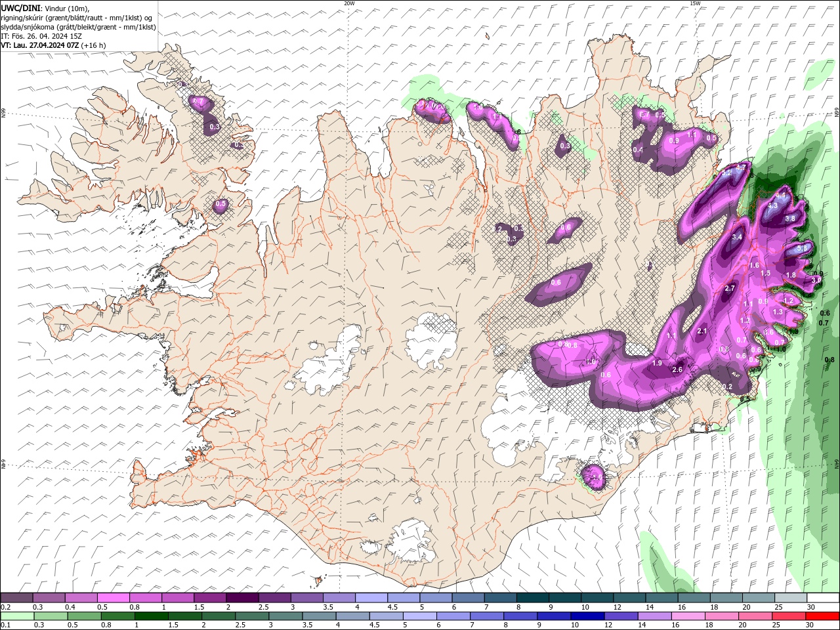Click the bright pink 0.5 swatch in upper legend
The image size is (840, 630).
(x=113, y=598)
